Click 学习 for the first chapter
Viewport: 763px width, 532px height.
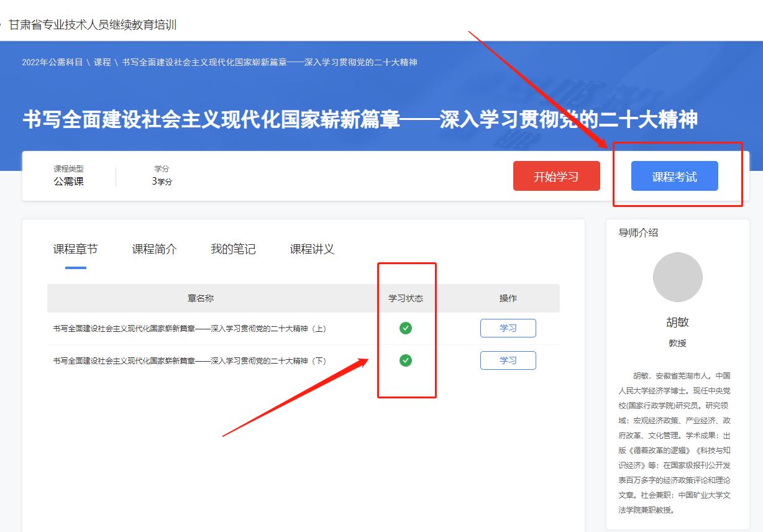tap(508, 328)
